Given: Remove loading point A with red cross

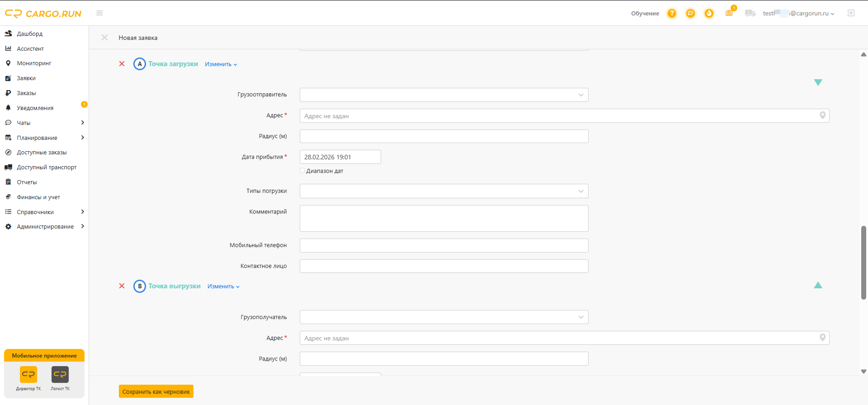Looking at the screenshot, I should tap(122, 64).
